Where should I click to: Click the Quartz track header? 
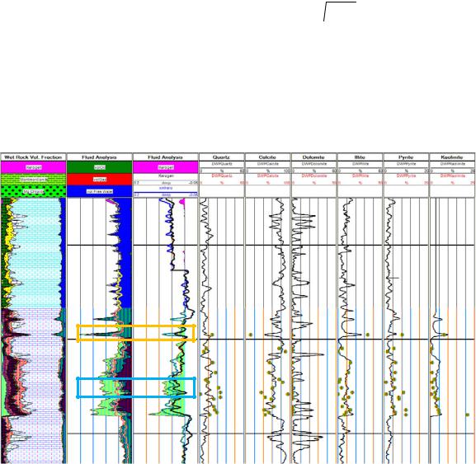point(222,157)
